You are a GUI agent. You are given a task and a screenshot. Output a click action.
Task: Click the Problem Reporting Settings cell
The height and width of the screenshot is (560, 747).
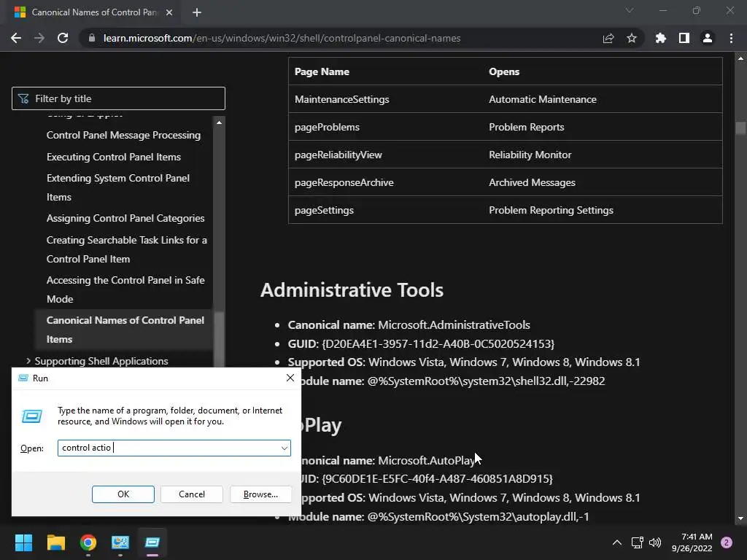click(551, 210)
